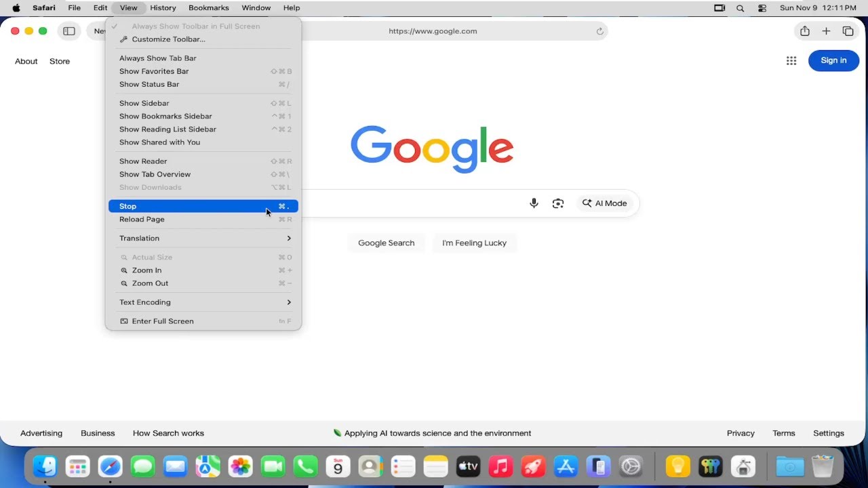Open System Settings in the Dock

(x=631, y=466)
